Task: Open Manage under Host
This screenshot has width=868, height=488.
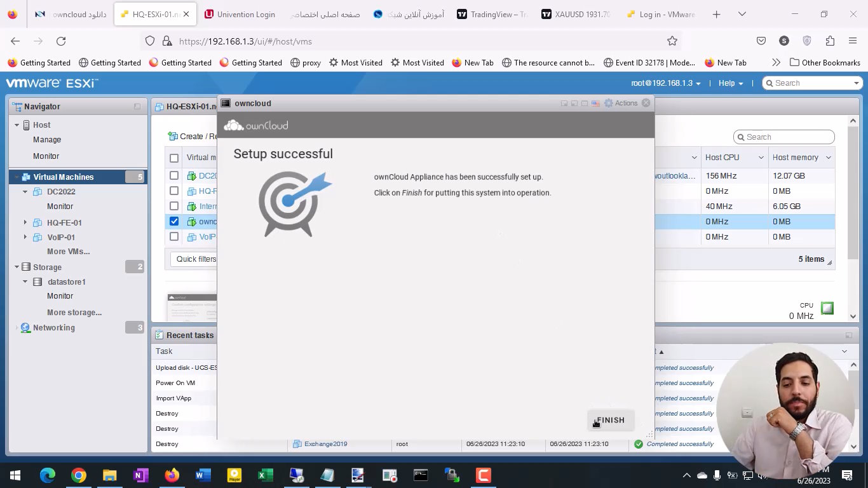Action: coord(47,140)
